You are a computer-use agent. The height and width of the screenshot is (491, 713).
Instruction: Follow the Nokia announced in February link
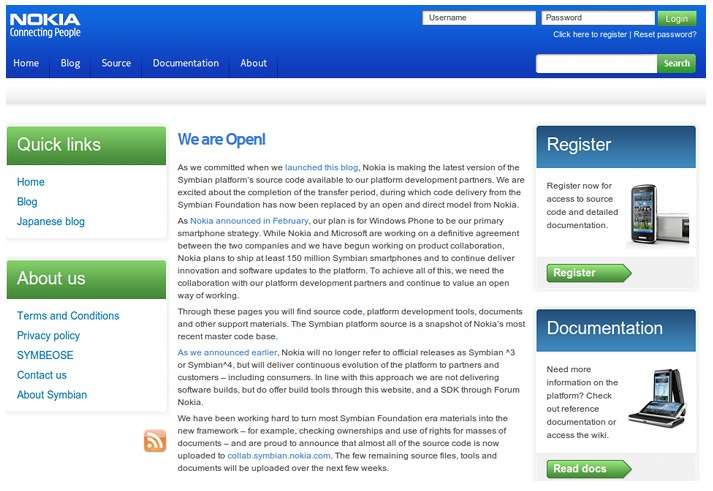click(249, 220)
